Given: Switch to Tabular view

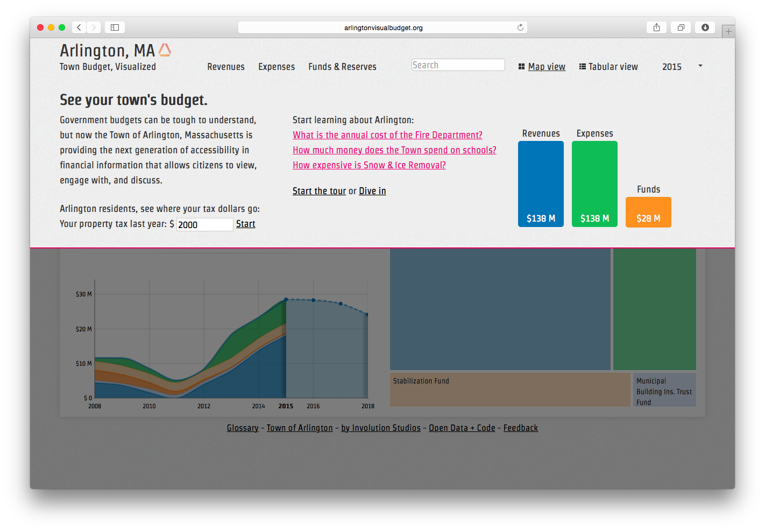Looking at the screenshot, I should click(613, 67).
